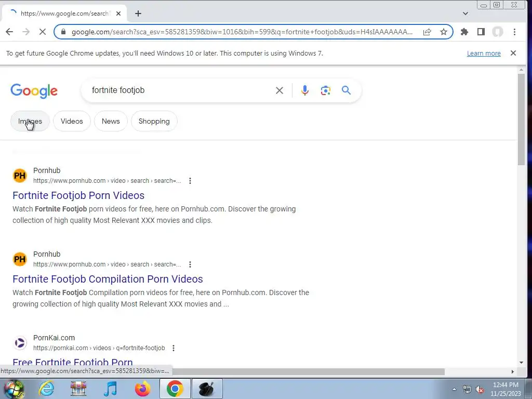Open the Chrome three-dot menu
The image size is (532, 399).
[514, 32]
